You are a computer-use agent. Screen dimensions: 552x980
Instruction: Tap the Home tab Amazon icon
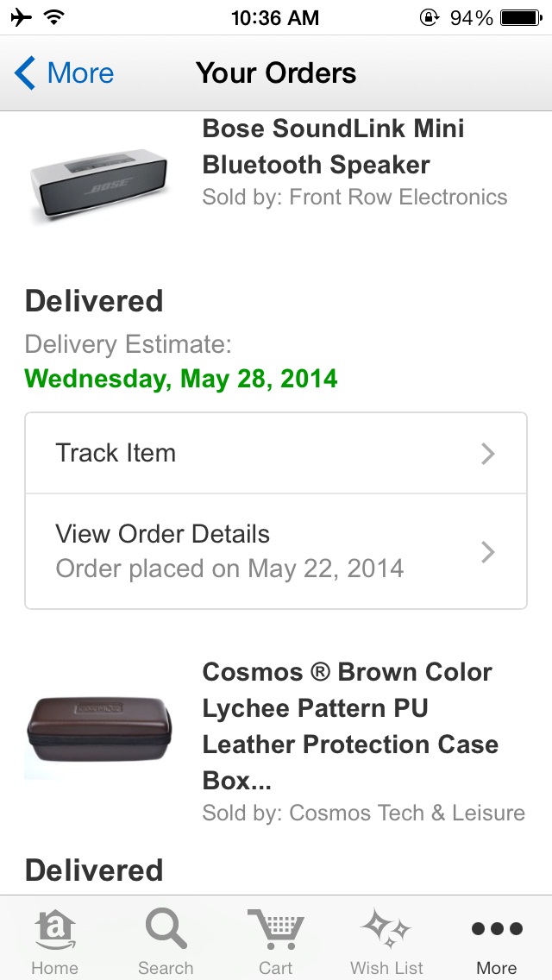54,932
